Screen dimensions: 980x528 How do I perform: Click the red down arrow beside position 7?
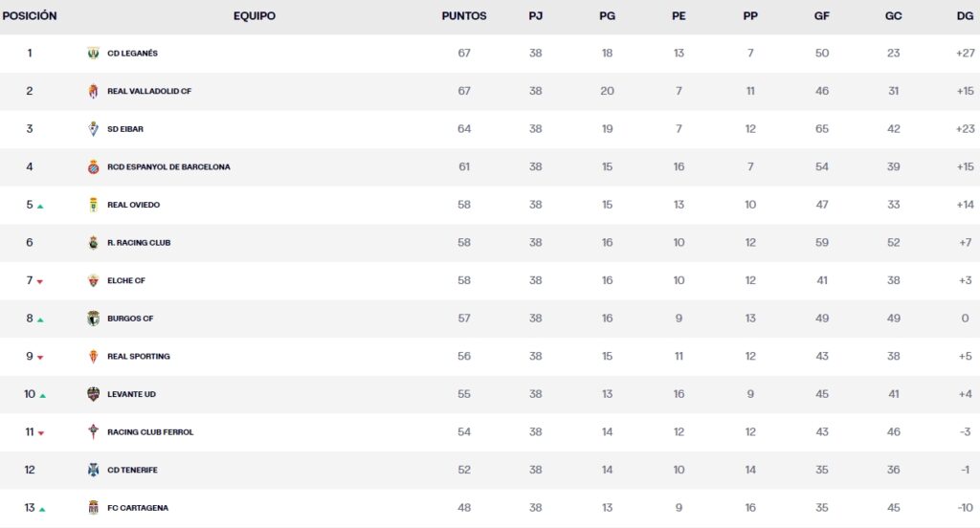click(40, 281)
